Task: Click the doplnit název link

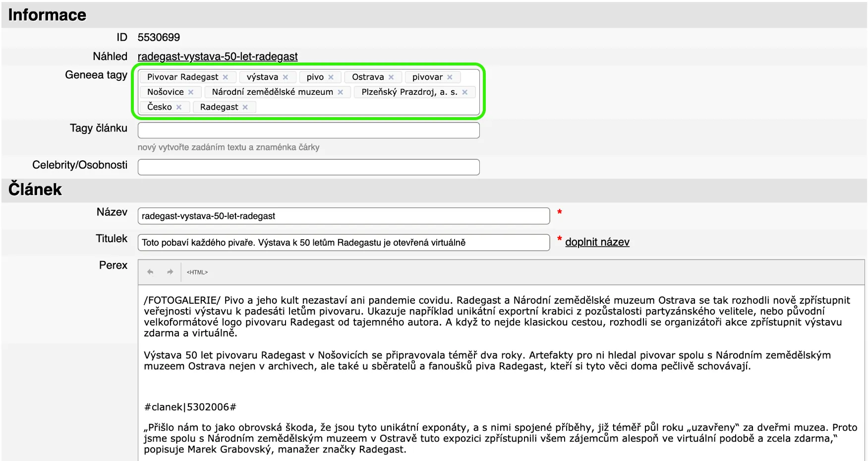Action: click(597, 242)
